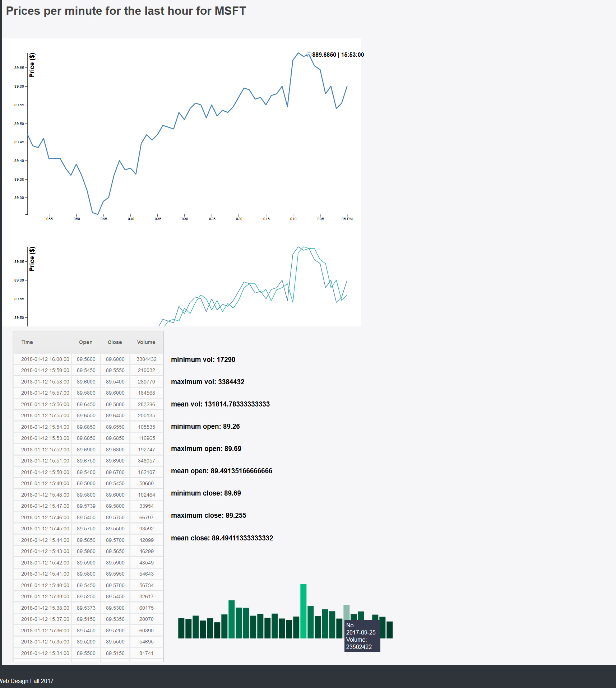Image resolution: width=616 pixels, height=688 pixels.
Task: Click the mean close statistic line
Action: point(222,538)
